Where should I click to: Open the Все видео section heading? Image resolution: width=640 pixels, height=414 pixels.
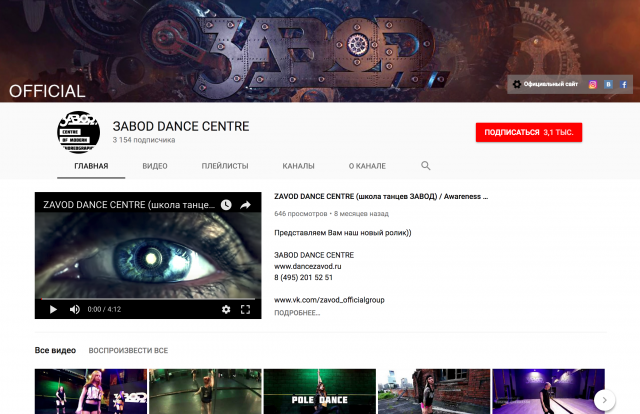55,350
